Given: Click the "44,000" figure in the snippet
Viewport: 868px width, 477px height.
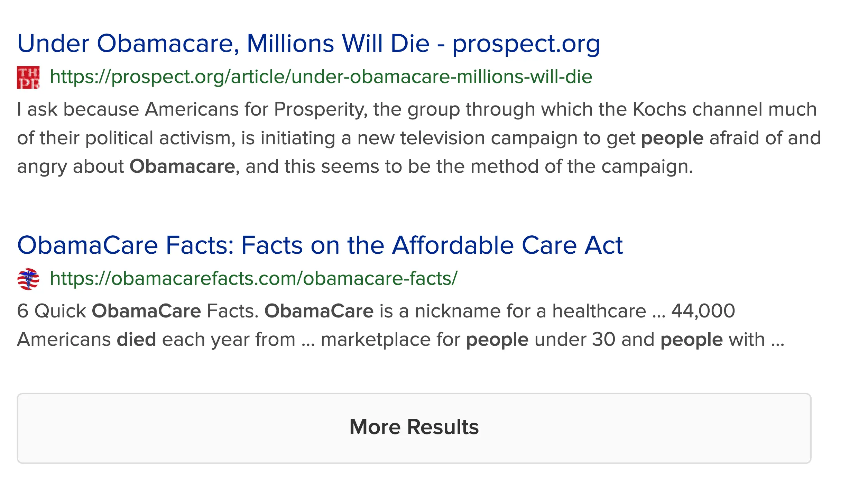Looking at the screenshot, I should click(703, 311).
